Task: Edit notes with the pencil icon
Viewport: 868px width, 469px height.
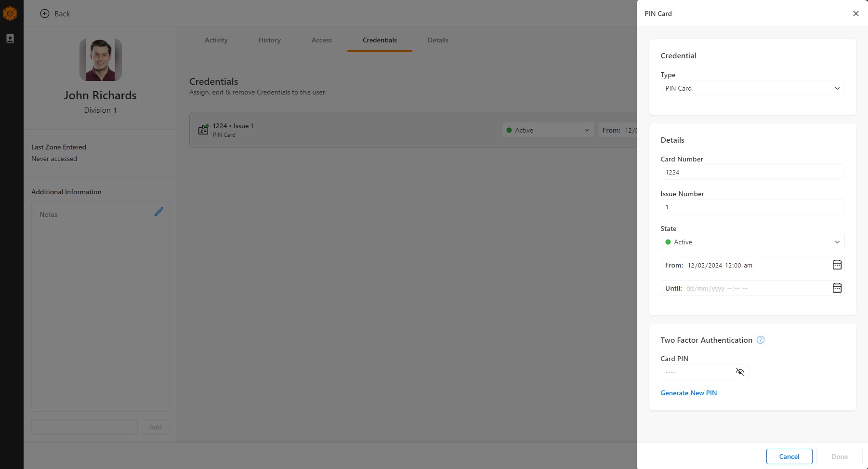Action: [159, 212]
